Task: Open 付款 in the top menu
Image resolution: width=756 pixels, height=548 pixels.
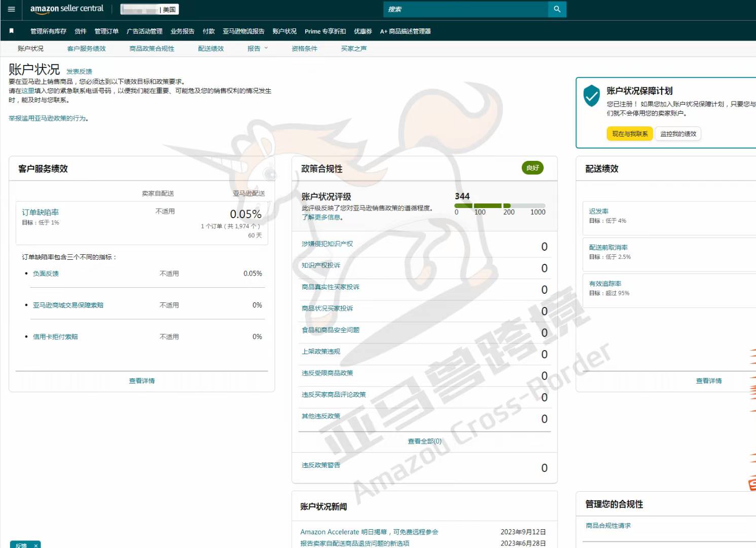Action: [208, 31]
